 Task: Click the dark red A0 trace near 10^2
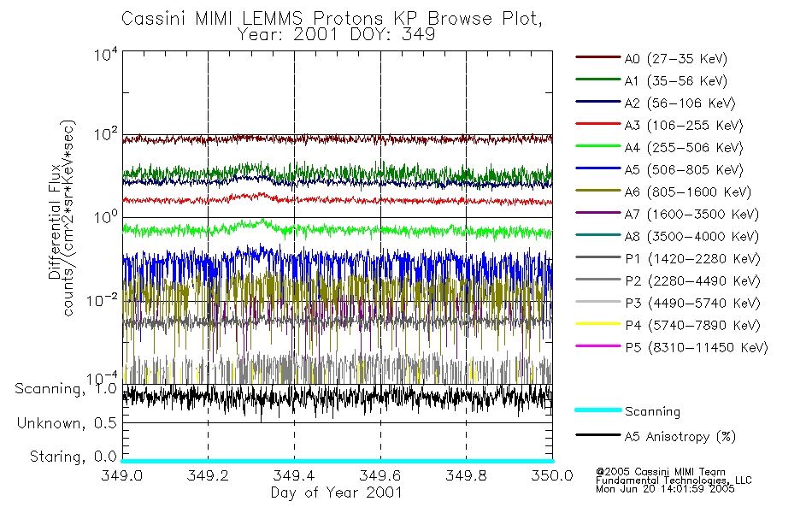point(337,139)
